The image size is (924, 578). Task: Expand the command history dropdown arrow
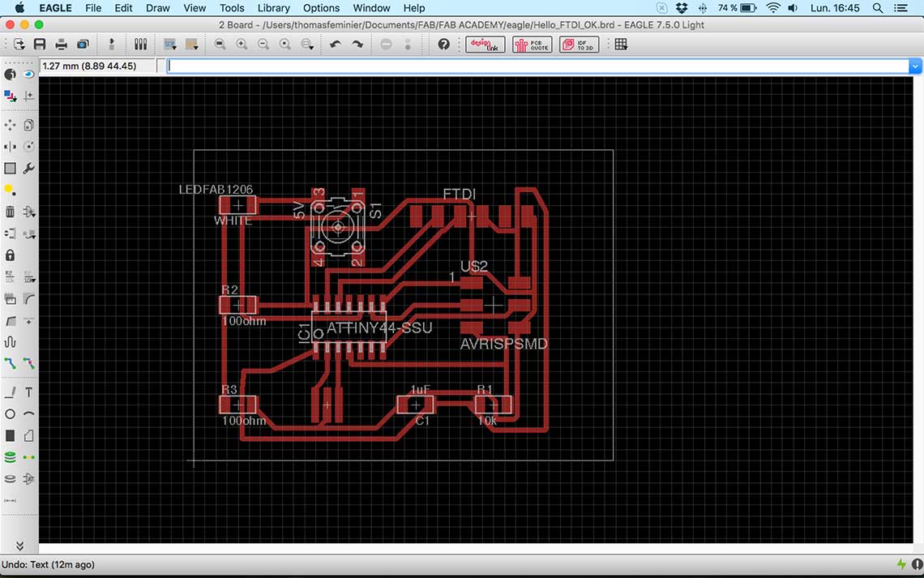(915, 66)
